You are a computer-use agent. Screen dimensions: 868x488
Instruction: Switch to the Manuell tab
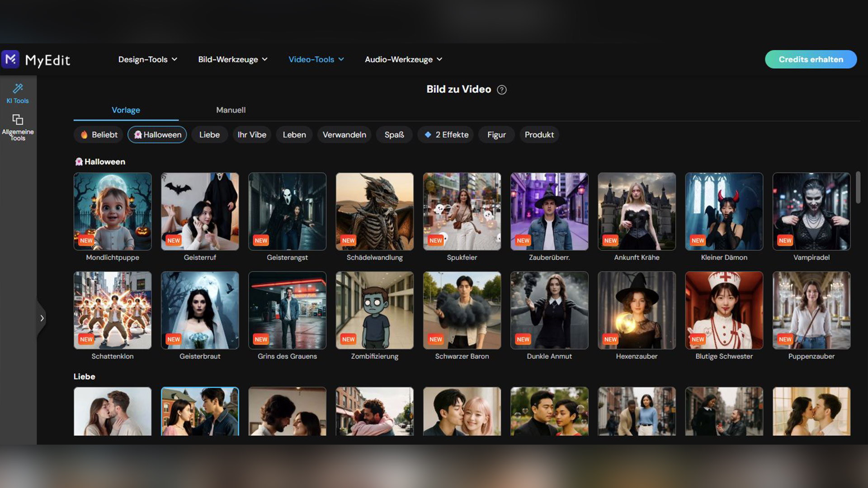pyautogui.click(x=231, y=110)
